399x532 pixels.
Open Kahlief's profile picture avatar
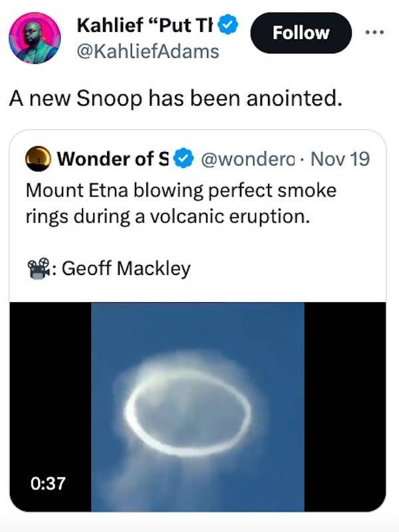[35, 38]
